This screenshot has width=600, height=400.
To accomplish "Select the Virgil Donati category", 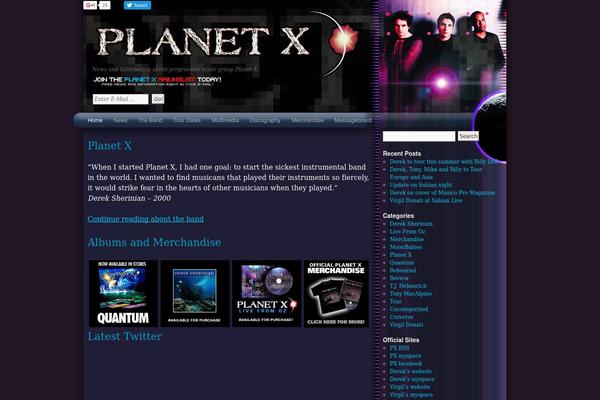I will pos(406,325).
